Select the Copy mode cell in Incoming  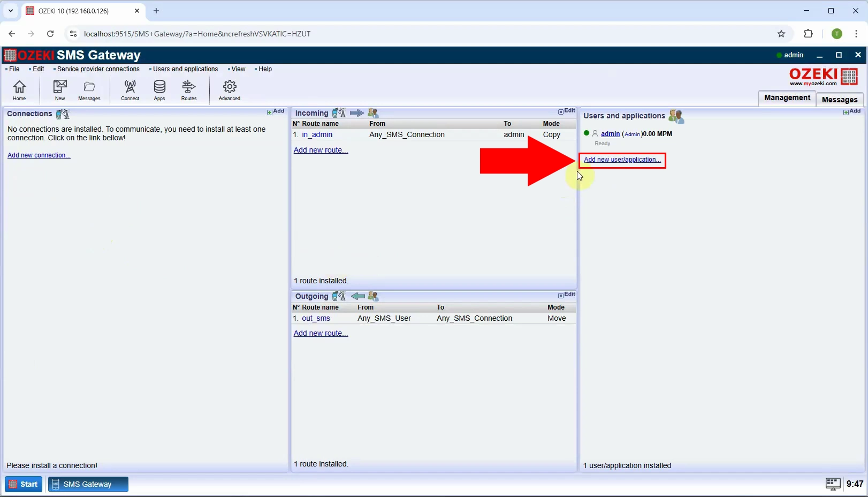[551, 134]
